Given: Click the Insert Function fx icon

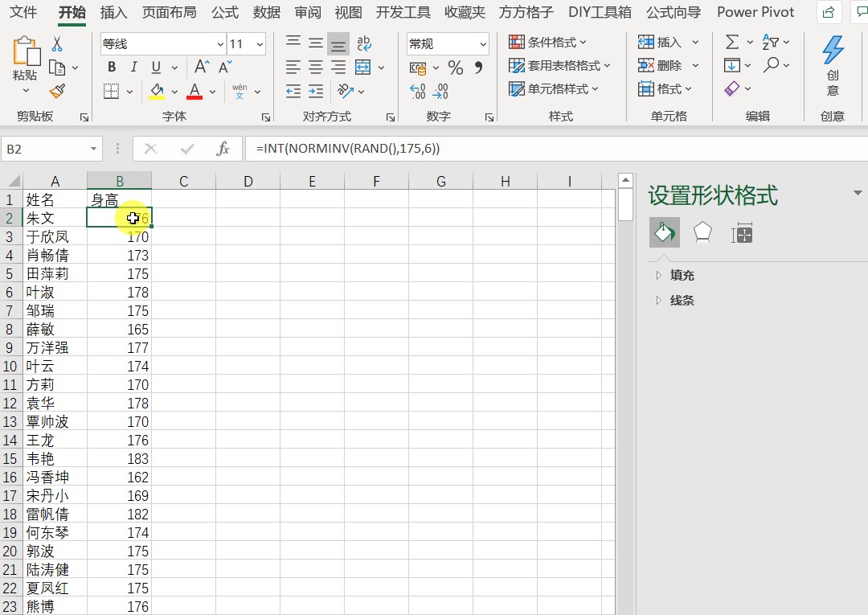Looking at the screenshot, I should (223, 149).
